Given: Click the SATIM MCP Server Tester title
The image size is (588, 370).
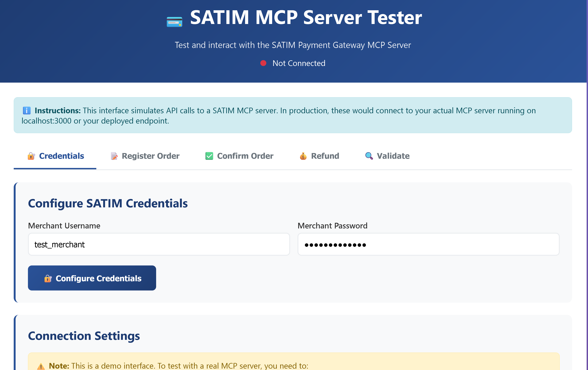Looking at the screenshot, I should [x=306, y=18].
